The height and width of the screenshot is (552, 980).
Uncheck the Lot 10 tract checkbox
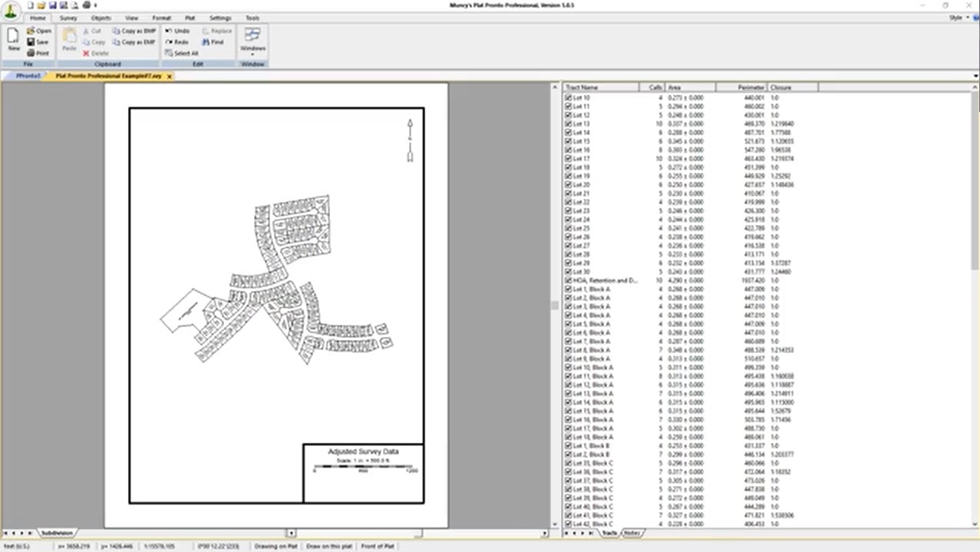(568, 98)
